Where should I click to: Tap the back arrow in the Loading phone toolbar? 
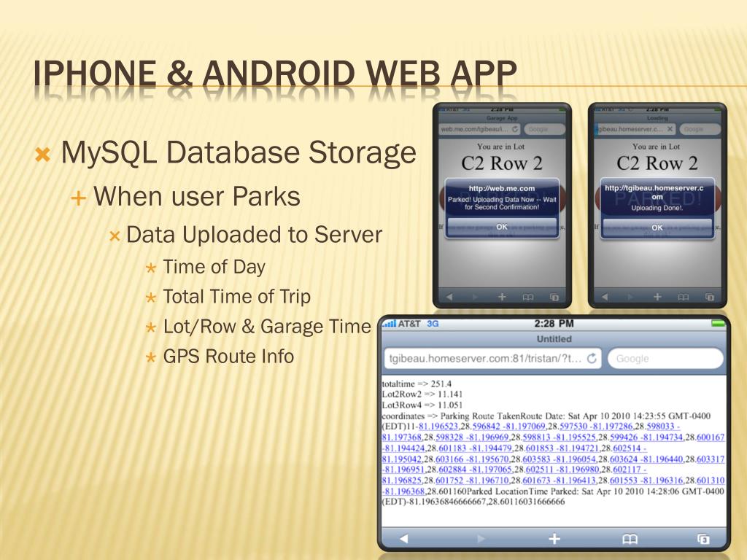click(605, 297)
